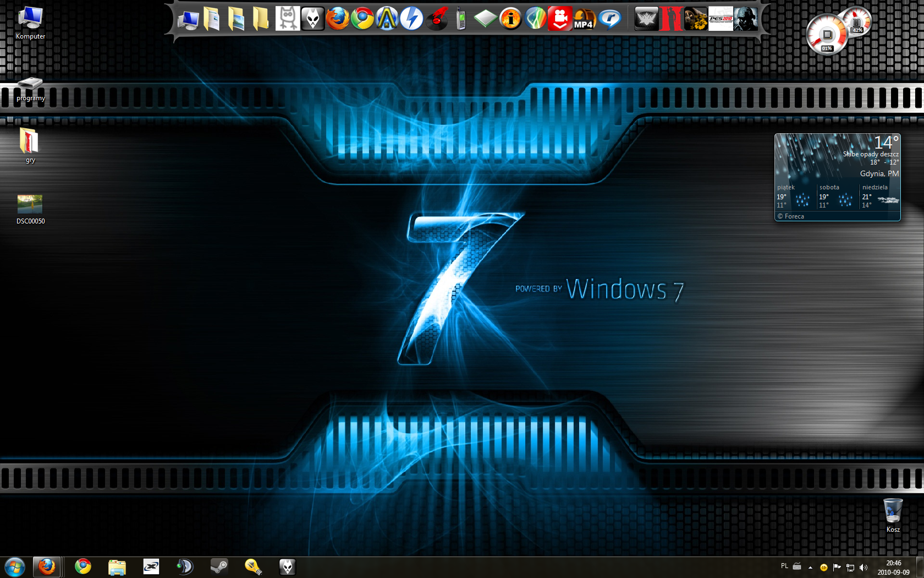924x578 pixels.
Task: Launch Firefox from the top dock
Action: point(338,19)
